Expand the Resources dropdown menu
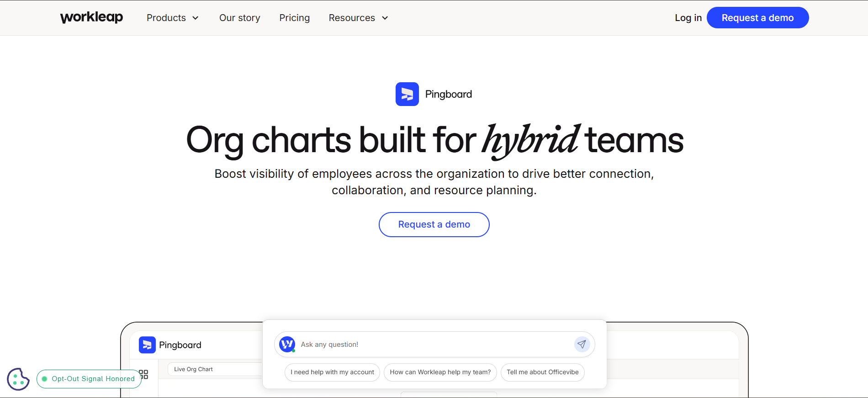Screen dimensions: 868x398 point(358,18)
